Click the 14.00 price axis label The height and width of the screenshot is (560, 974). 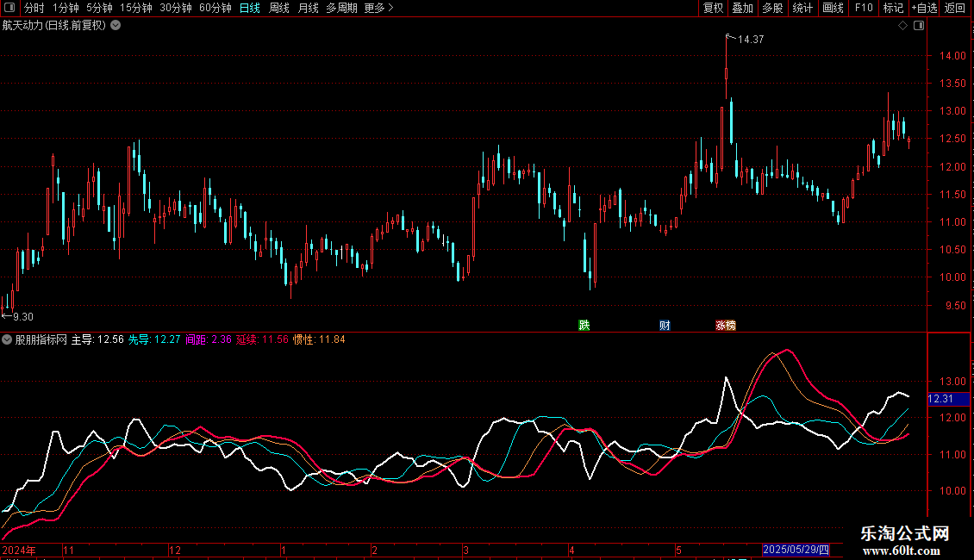coord(952,56)
